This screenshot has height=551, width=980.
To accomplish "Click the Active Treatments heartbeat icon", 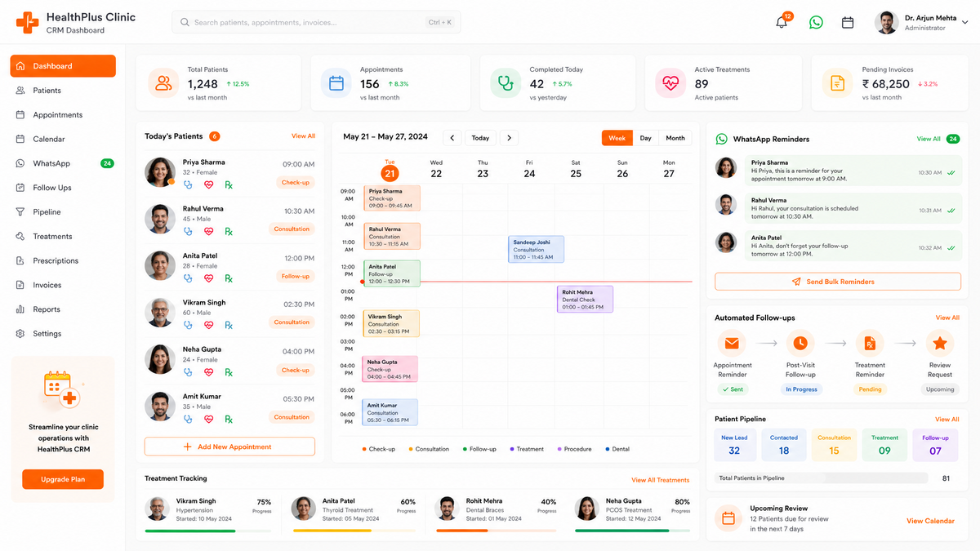I will (x=670, y=82).
